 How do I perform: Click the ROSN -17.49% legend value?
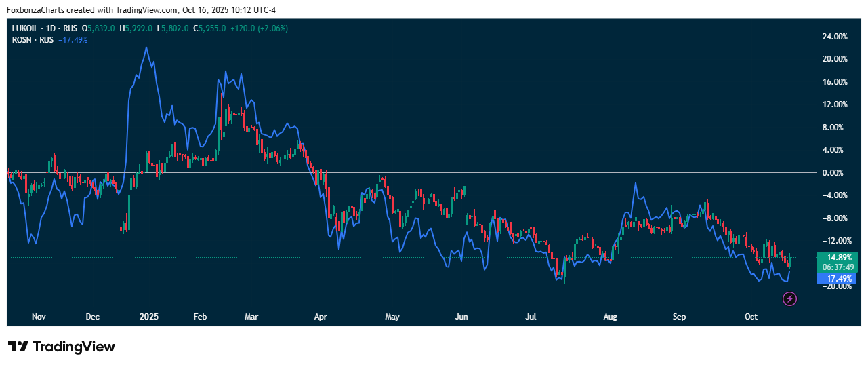point(73,40)
